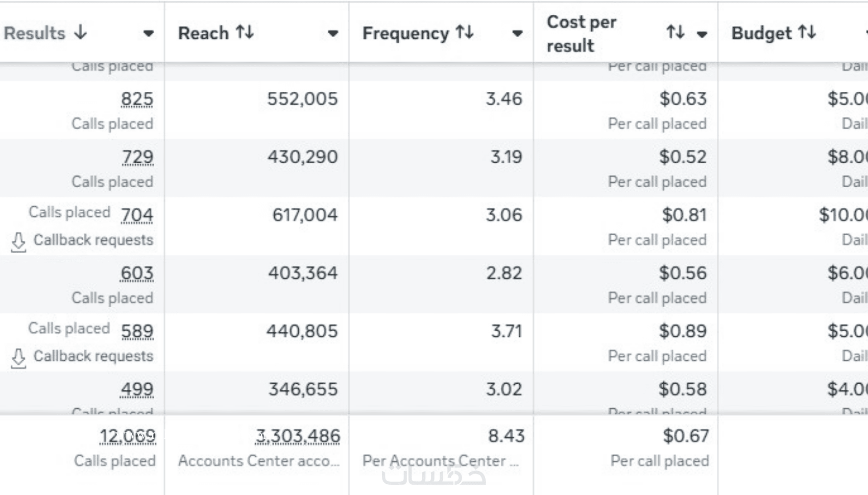
Task: Select the $0.67 total cost per call
Action: pyautogui.click(x=686, y=436)
